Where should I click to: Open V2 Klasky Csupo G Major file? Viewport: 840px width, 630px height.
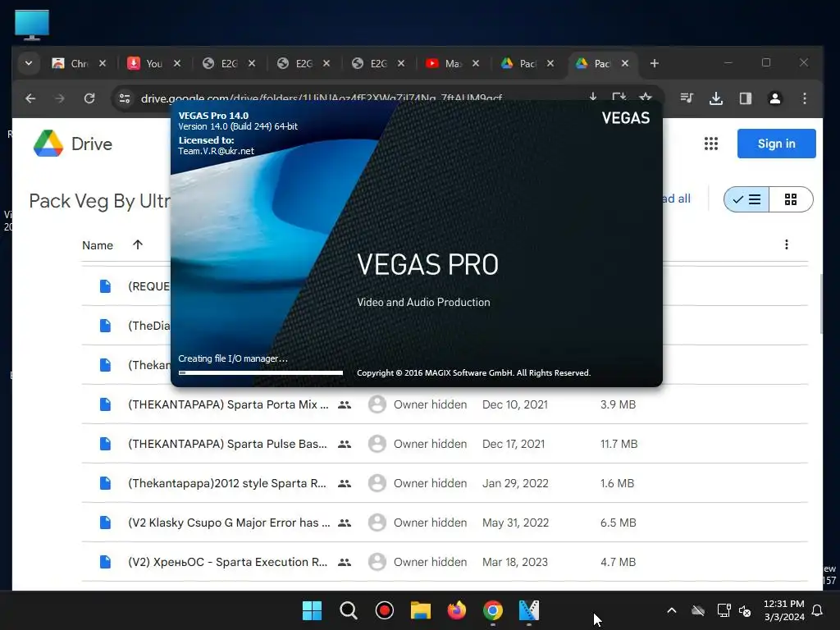click(x=229, y=523)
